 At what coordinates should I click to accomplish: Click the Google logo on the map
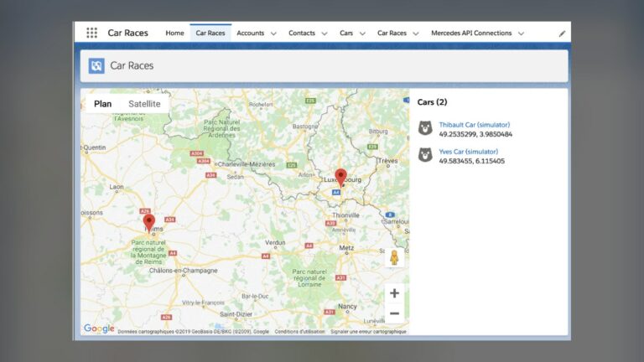(x=99, y=328)
